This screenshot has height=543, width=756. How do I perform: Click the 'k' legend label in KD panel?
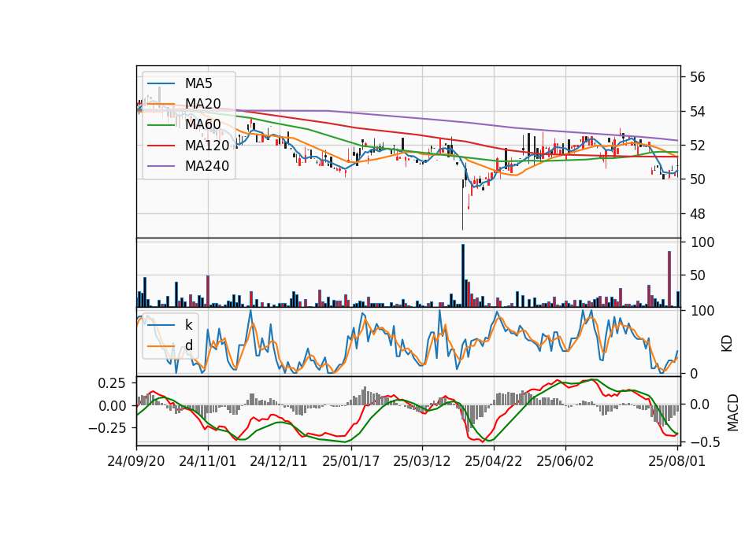click(188, 325)
